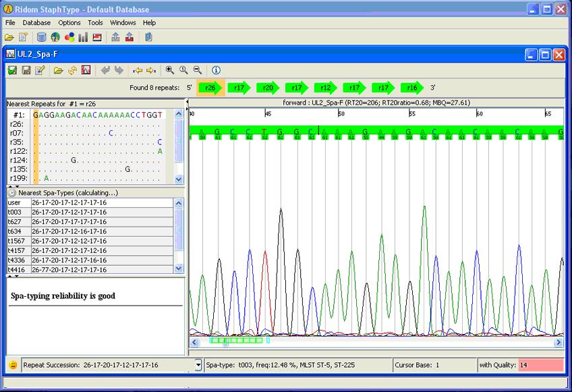Open folder icon in UL2_Spa-F toolbar
The width and height of the screenshot is (572, 392).
(59, 70)
